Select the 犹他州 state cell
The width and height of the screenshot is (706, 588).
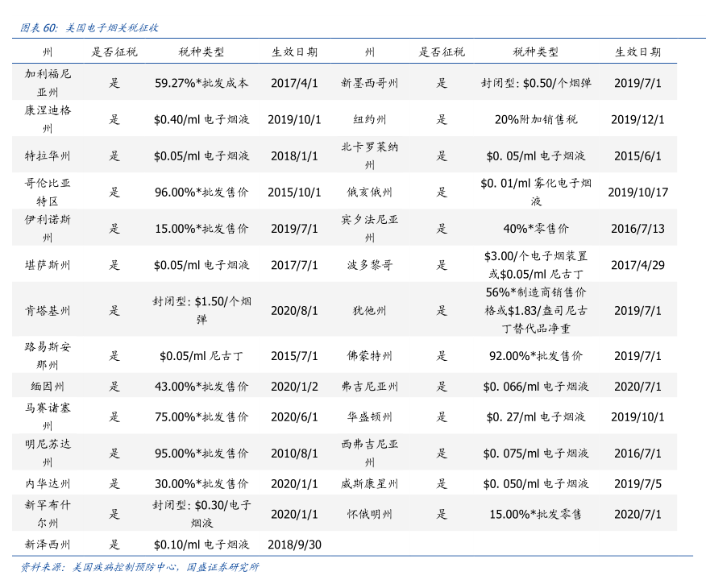370,311
